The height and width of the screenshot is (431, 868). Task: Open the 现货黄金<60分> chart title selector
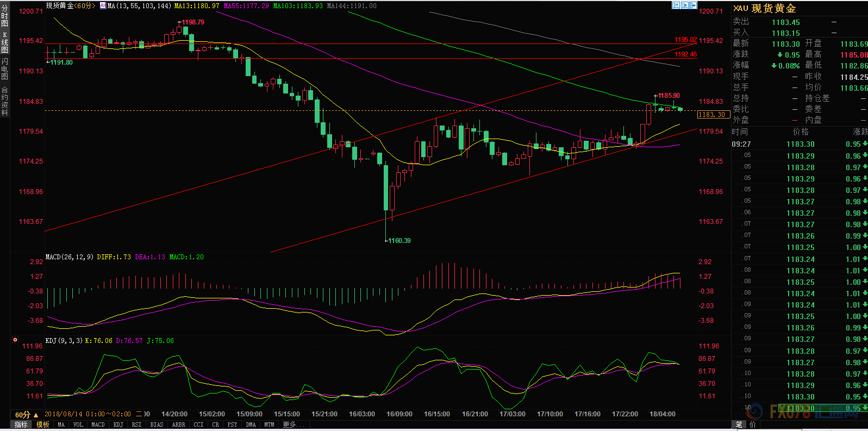pos(71,6)
